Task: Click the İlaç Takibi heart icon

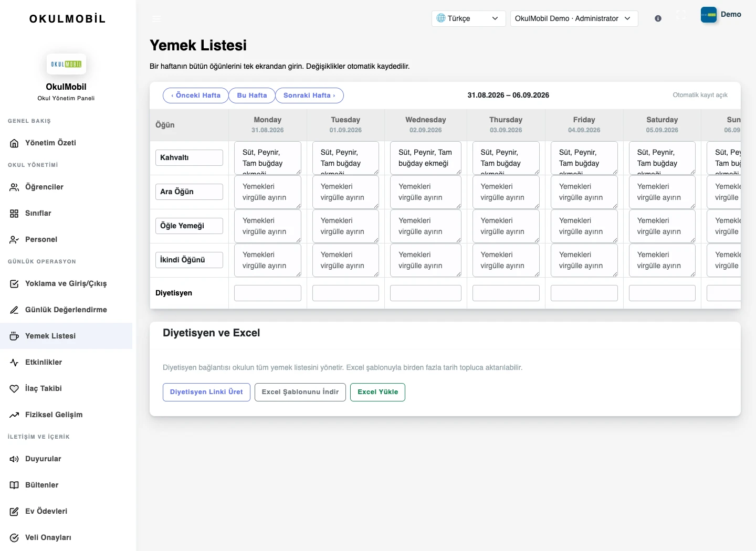Action: tap(14, 388)
